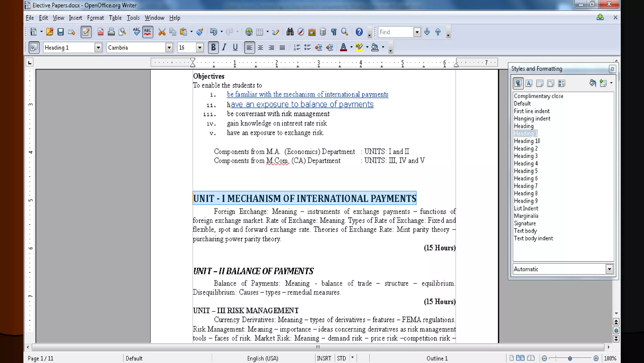Select Fill Format Mode paint bucket
The image size is (644, 363).
click(592, 83)
